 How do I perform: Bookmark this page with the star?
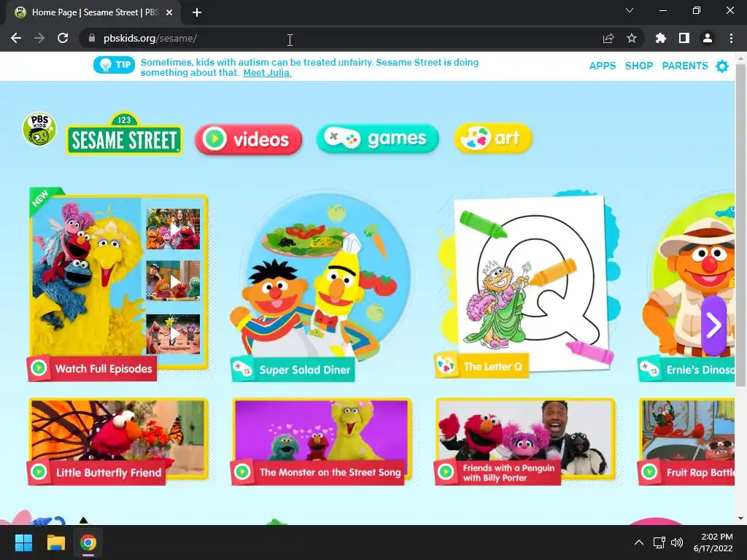(632, 38)
